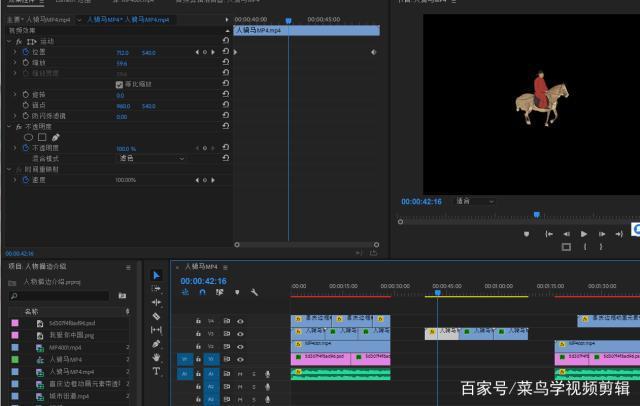Click opacity value 100.0 %

[126, 149]
